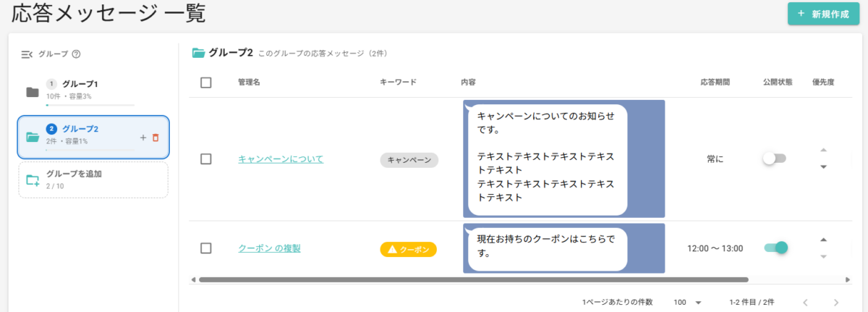Click the 公開状態 column header

pyautogui.click(x=778, y=83)
